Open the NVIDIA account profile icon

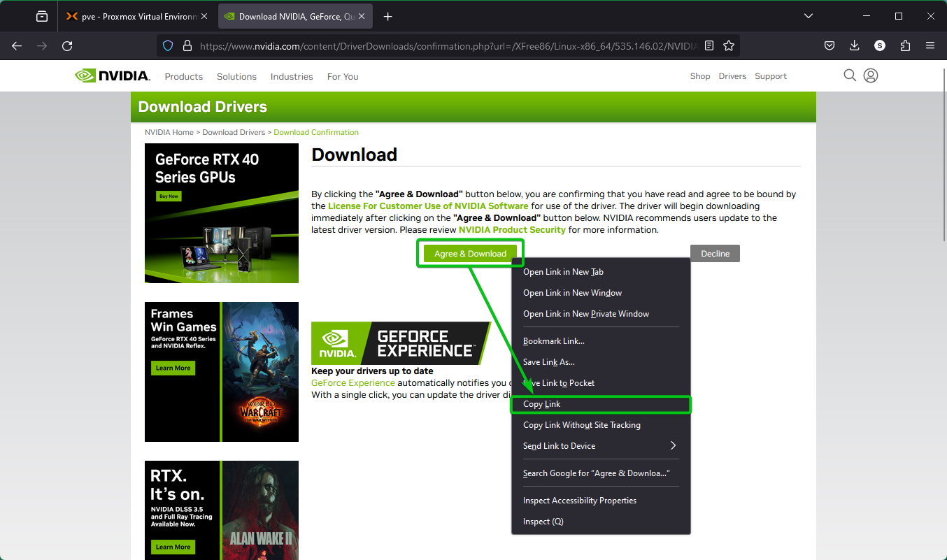pos(871,76)
